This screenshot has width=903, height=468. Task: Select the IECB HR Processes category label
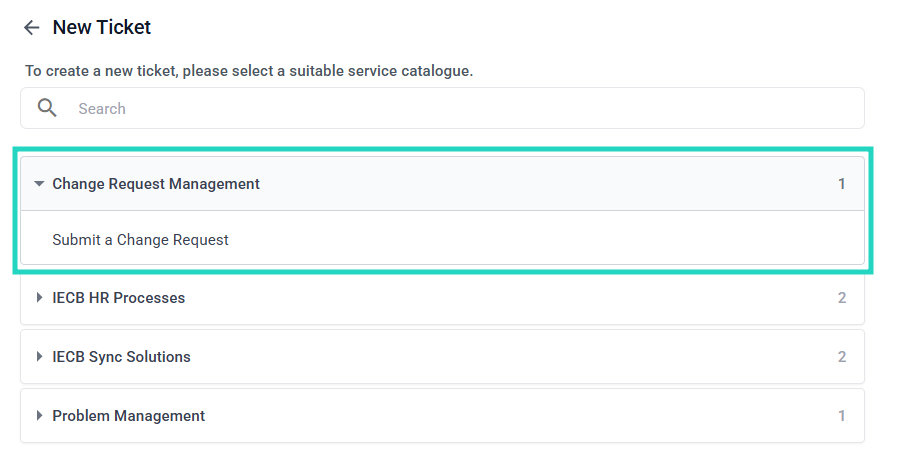coord(118,298)
